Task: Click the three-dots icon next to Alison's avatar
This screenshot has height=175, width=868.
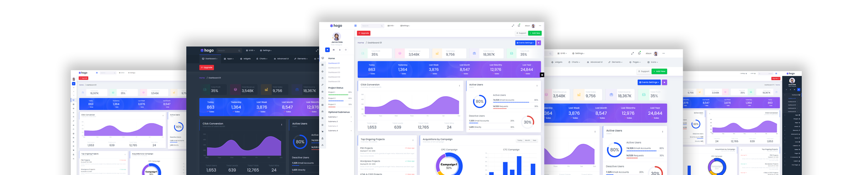Action: pos(540,26)
